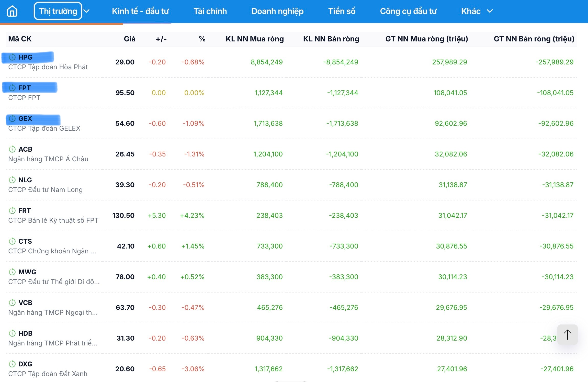
Task: Open the Kinh tế - đầu tư tab
Action: 140,11
